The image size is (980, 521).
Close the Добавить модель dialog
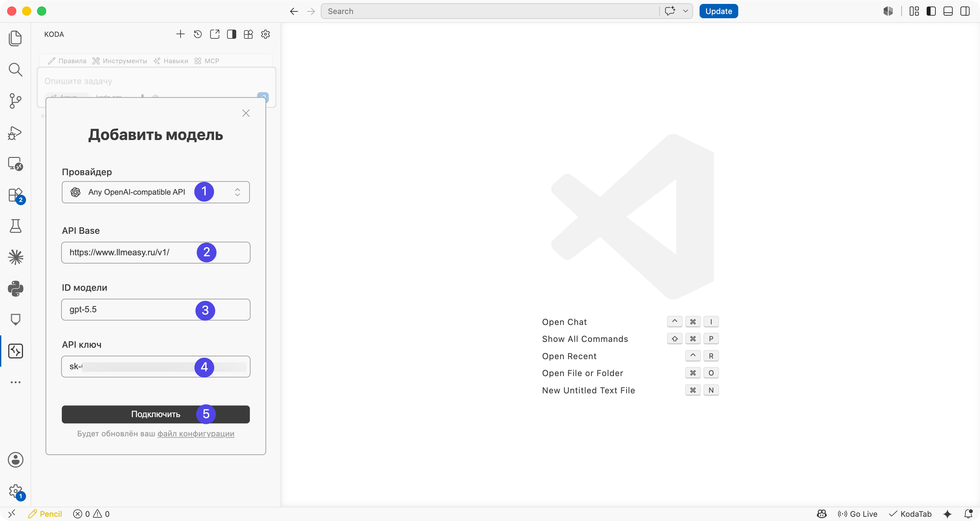coord(246,113)
